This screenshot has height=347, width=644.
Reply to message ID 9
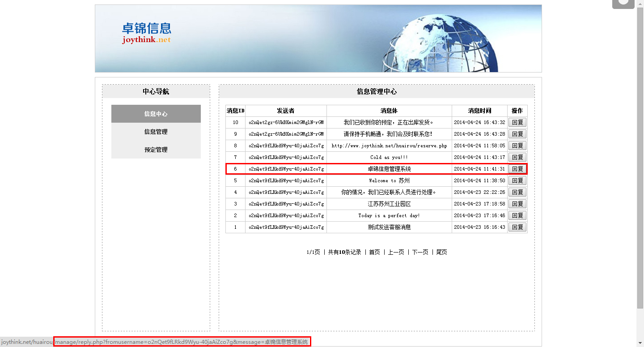[517, 134]
